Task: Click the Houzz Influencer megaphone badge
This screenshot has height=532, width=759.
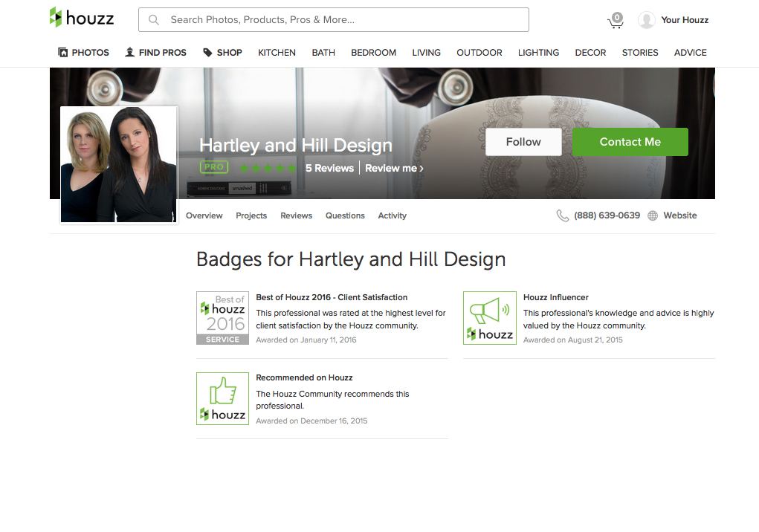Action: (489, 318)
